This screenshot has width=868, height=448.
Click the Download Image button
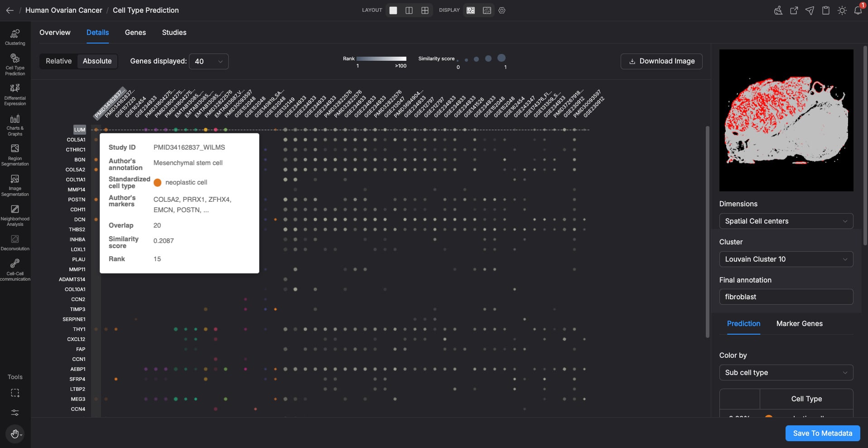(x=661, y=61)
